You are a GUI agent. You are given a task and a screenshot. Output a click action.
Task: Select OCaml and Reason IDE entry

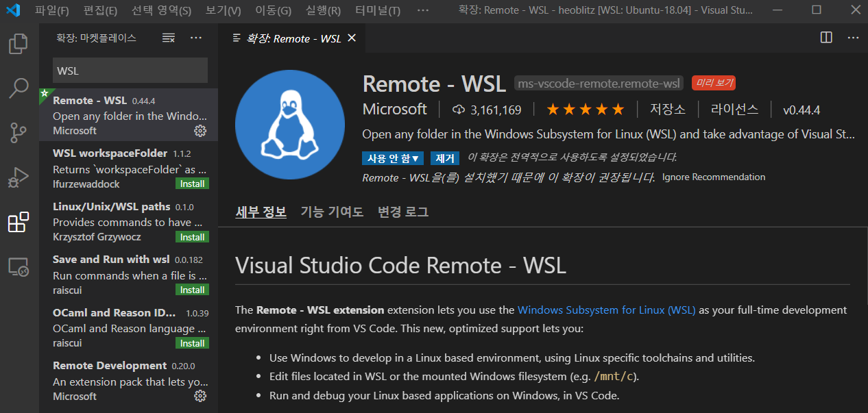[x=129, y=327]
